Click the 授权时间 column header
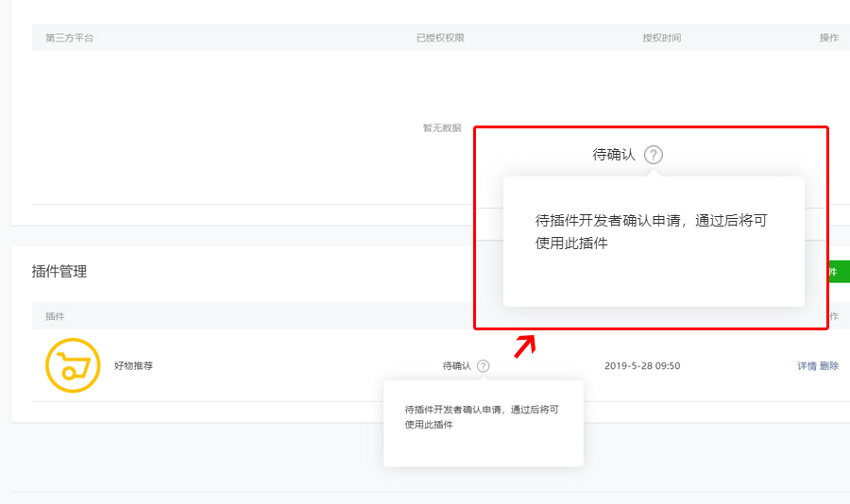Screen dimensions: 850x504 [662, 38]
